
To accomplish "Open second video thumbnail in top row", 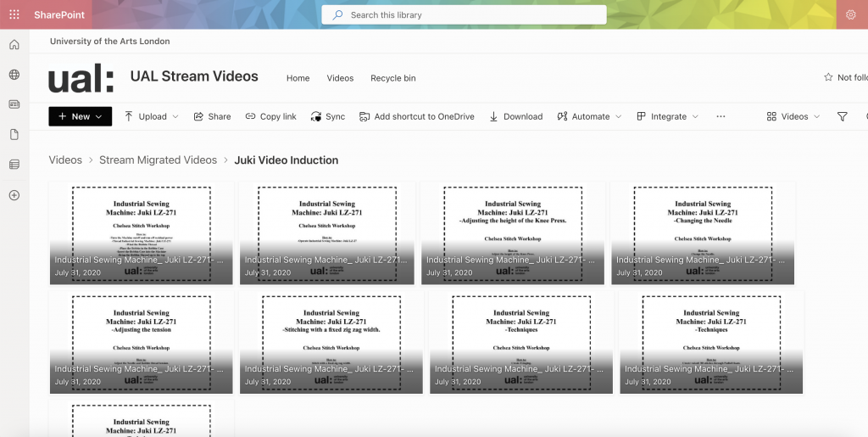I will point(326,233).
